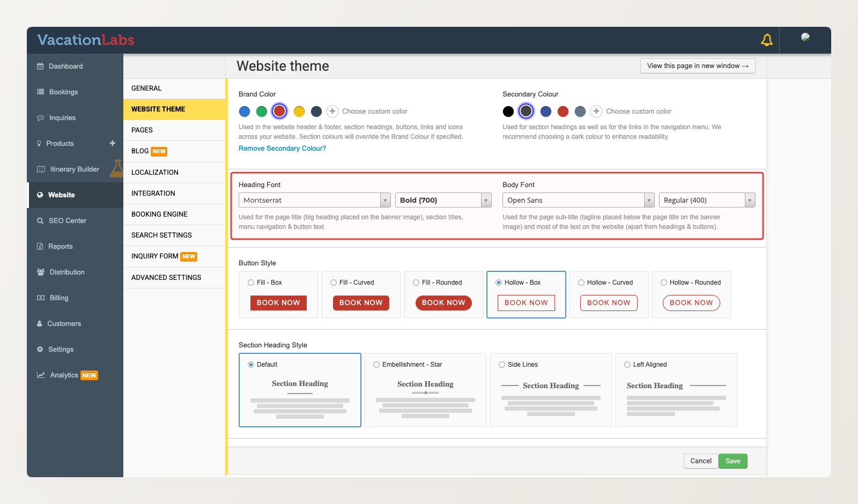Screen dimensions: 858x504
Task: Click View this page in new window
Action: (698, 66)
